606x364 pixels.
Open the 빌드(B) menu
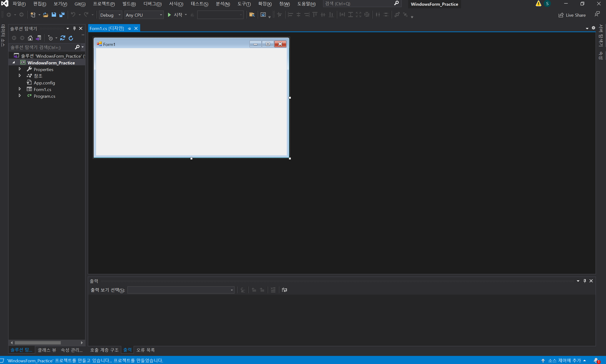coord(129,4)
